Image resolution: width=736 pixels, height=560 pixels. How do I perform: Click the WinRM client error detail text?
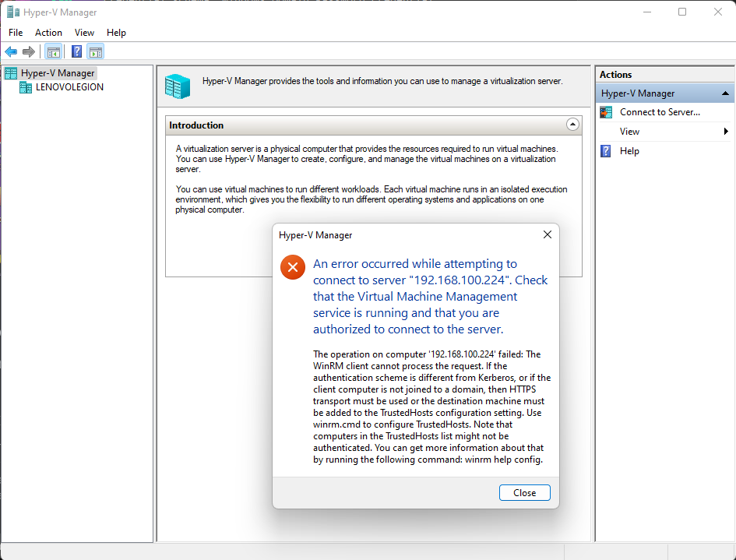click(431, 407)
